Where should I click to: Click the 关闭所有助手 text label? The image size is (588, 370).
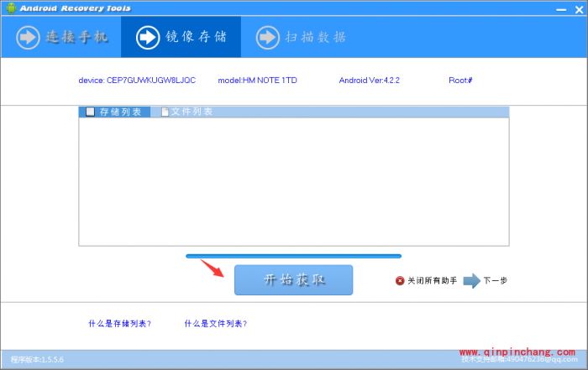[432, 280]
